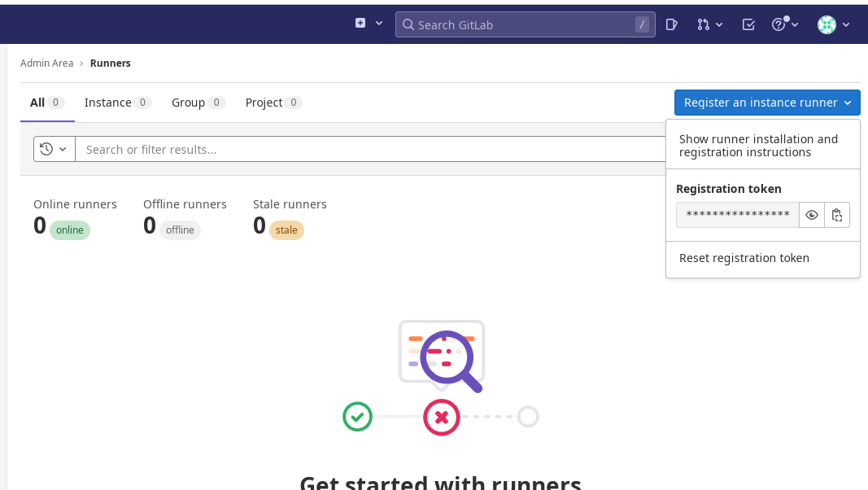Open the To-Do list checkmark icon
868x490 pixels.
click(x=748, y=24)
